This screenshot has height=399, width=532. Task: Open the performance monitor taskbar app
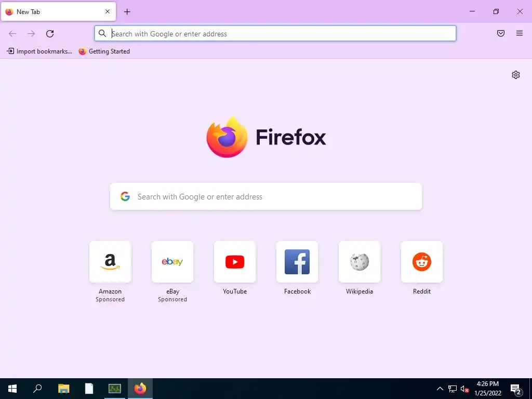(115, 389)
